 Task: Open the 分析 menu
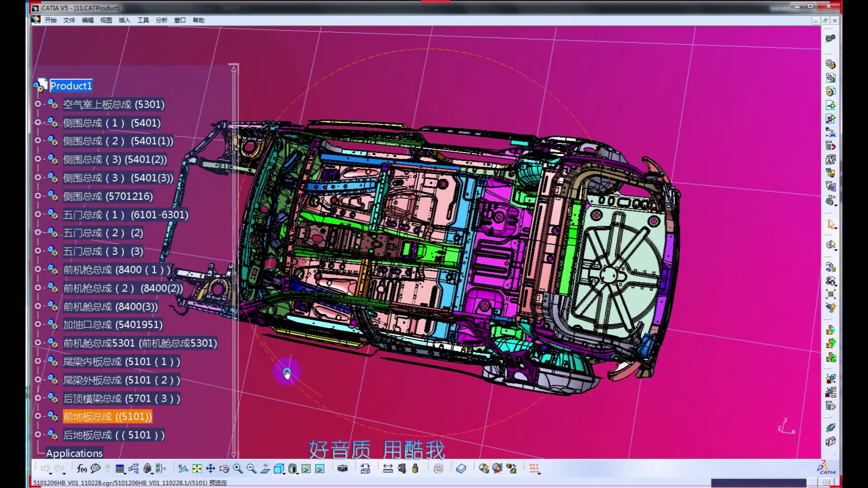point(161,20)
